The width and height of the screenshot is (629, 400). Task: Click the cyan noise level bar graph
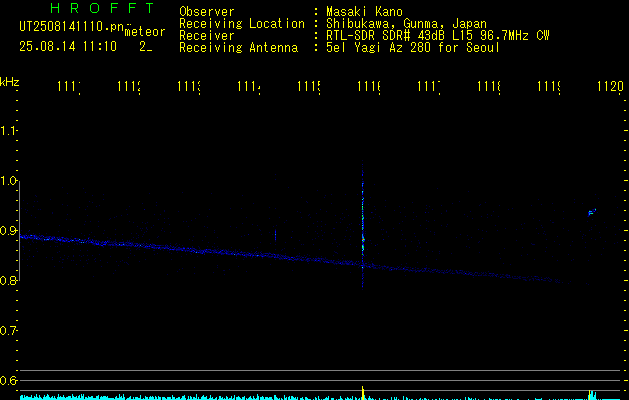pyautogui.click(x=320, y=397)
